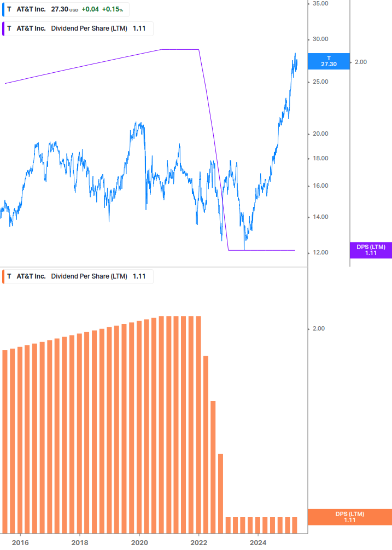Click the 30.00 price axis label
This screenshot has height=550, width=392.
pos(320,39)
